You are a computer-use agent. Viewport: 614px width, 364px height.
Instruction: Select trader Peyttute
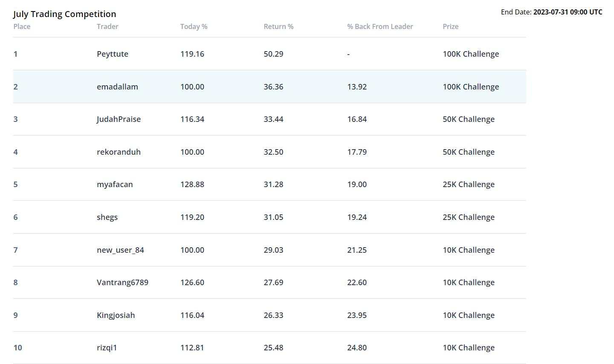(113, 54)
